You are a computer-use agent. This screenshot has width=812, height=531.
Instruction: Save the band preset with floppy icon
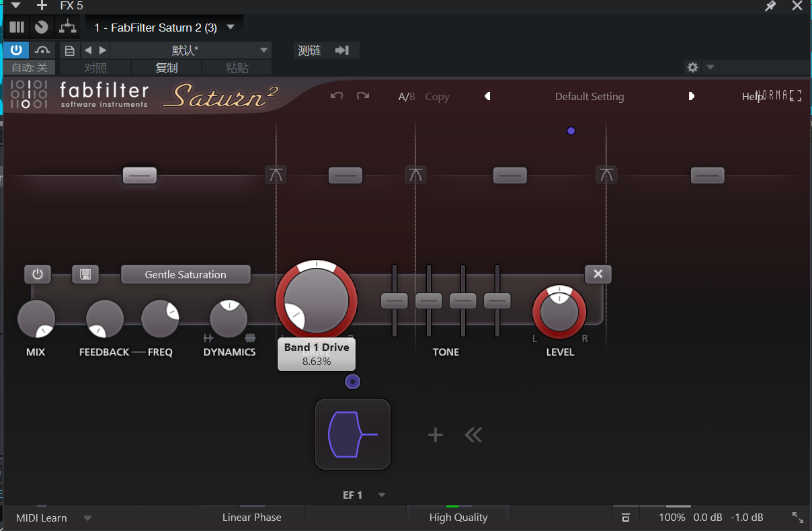click(x=85, y=274)
